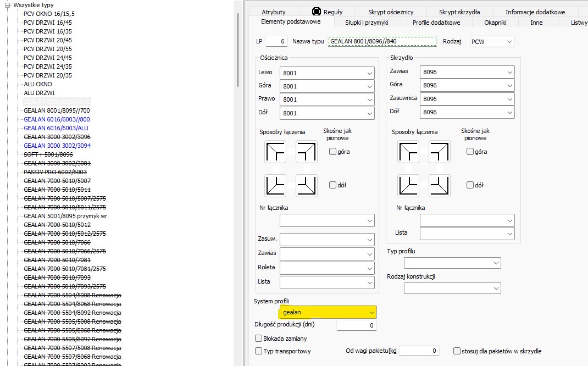The height and width of the screenshot is (366, 588).
Task: Select 'PCV DRZWI 24/45' tree item
Action: tap(48, 58)
